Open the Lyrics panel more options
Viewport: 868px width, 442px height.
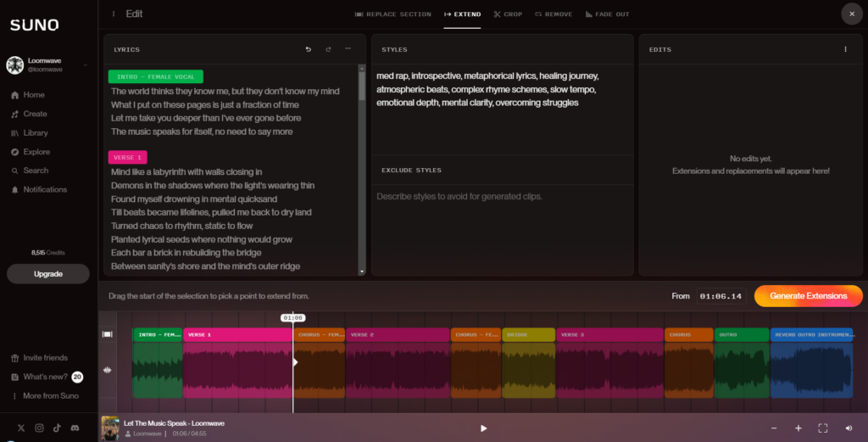pos(348,48)
